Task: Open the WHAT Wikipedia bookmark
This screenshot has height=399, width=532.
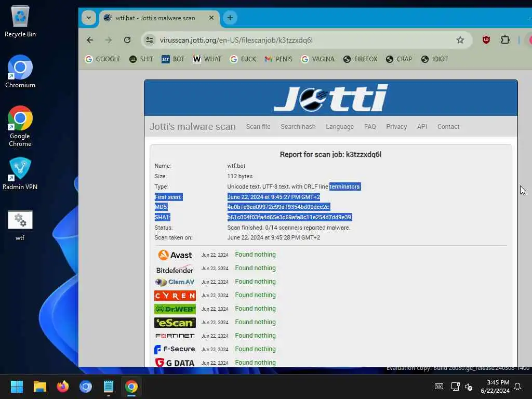Action: (x=207, y=59)
